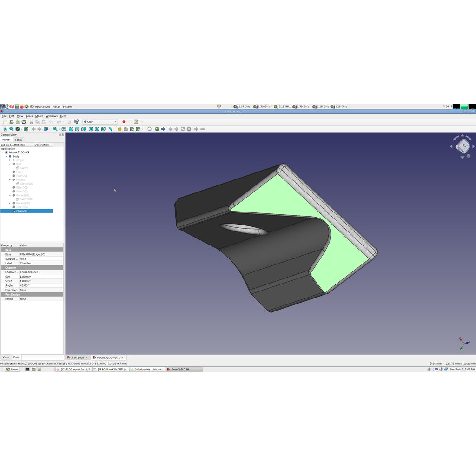Expand the Origin tree node
This screenshot has height=476, width=476.
point(10,160)
